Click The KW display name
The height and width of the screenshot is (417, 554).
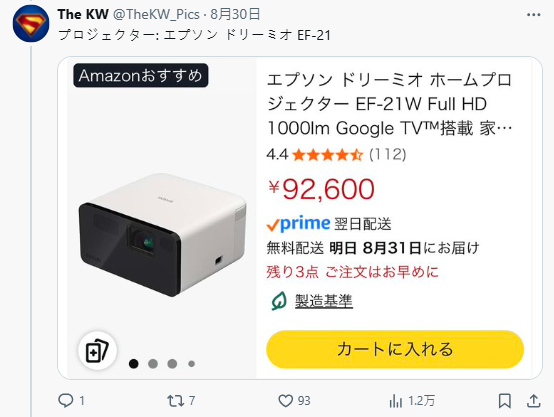[x=83, y=14]
